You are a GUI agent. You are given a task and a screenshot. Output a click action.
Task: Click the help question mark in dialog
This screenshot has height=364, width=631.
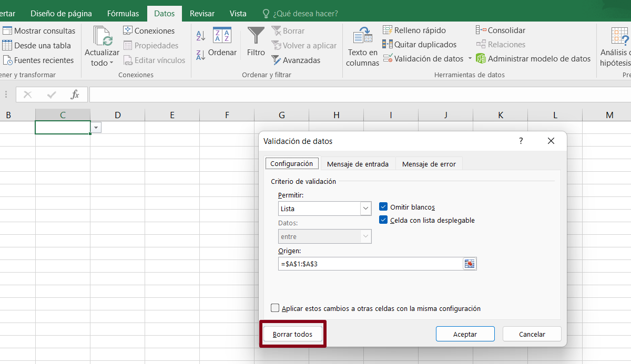[521, 141]
